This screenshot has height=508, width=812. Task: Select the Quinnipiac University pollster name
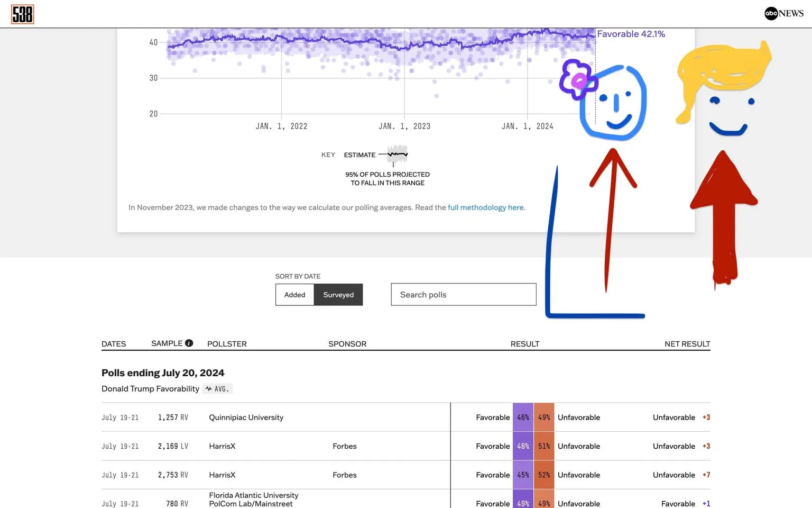(246, 417)
